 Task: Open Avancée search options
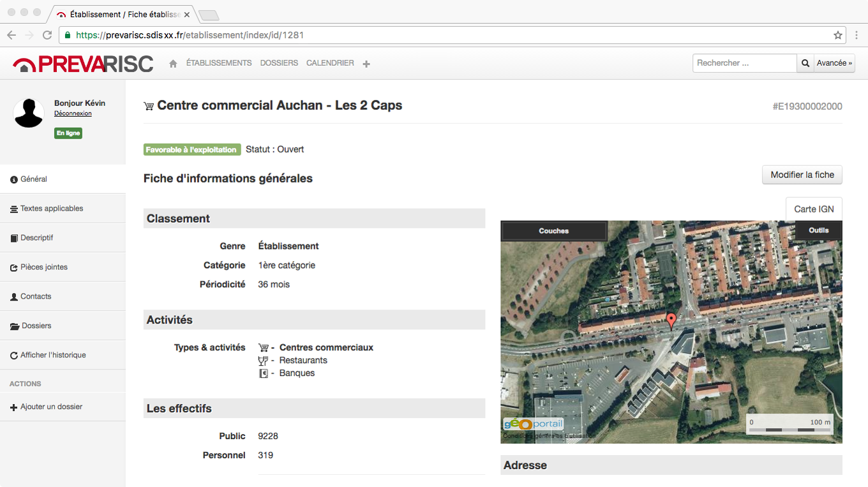pos(834,63)
